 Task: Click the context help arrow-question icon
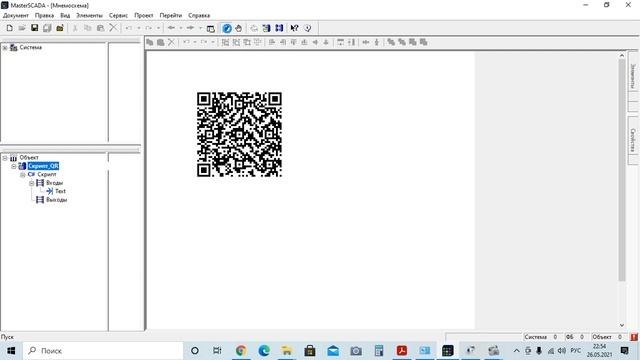[x=294, y=28]
